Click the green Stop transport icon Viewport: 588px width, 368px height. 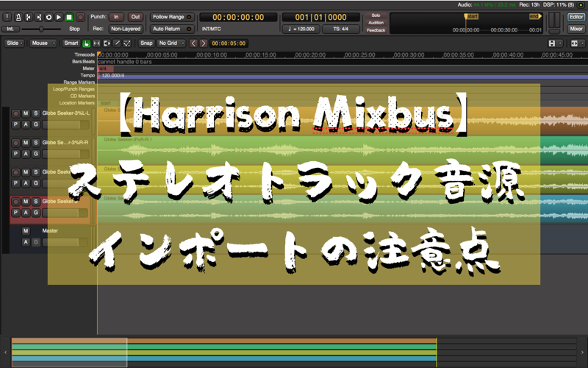pyautogui.click(x=69, y=17)
